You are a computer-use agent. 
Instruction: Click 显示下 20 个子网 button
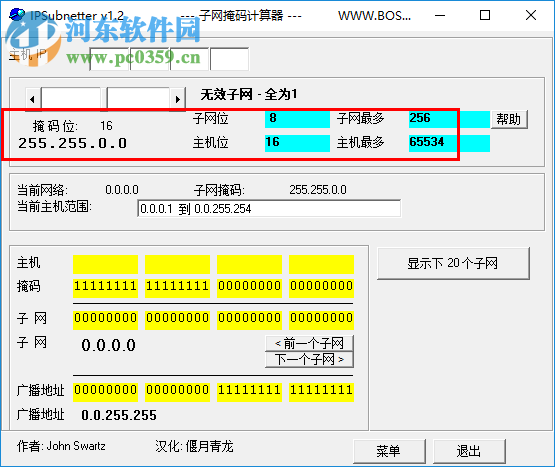pos(453,263)
